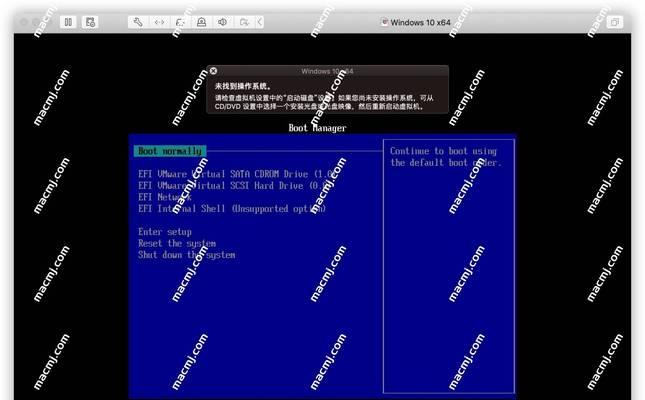Select Enter setup option
The width and height of the screenshot is (645, 400).
click(x=165, y=232)
